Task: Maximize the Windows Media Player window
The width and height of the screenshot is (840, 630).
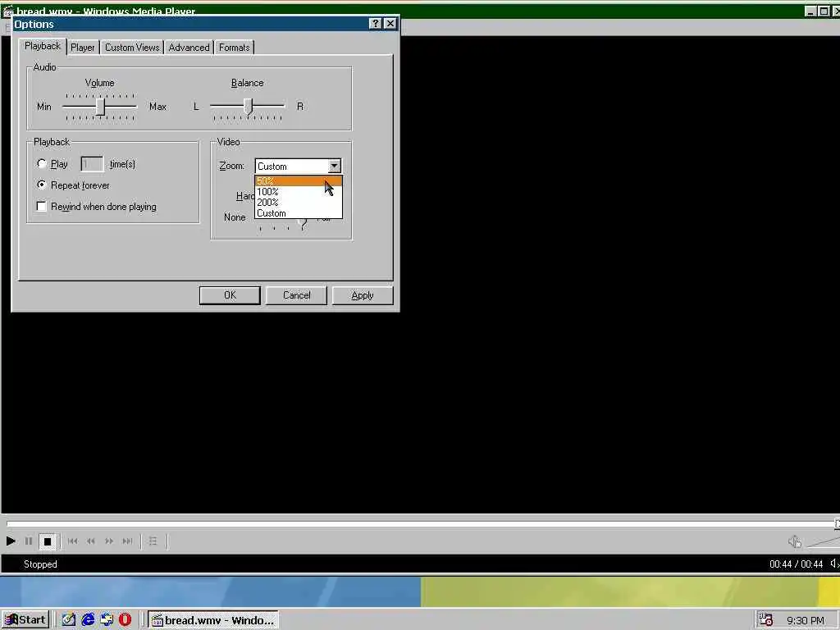Action: [x=824, y=11]
